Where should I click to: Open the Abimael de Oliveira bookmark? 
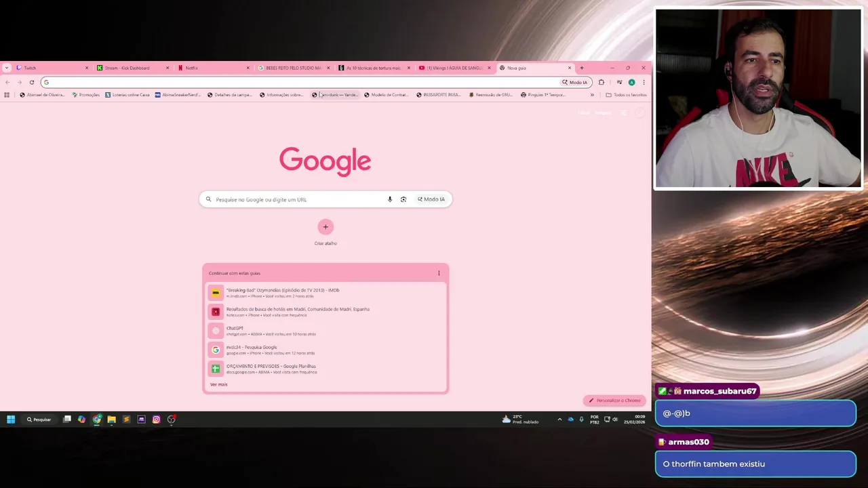click(42, 95)
